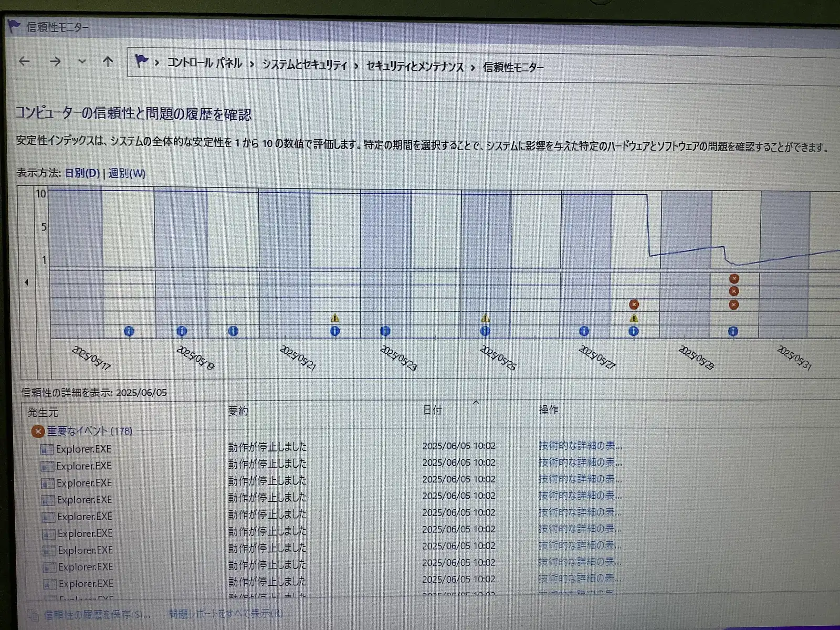Click the chart's scroll-left arrow
The height and width of the screenshot is (630, 840).
pyautogui.click(x=26, y=282)
